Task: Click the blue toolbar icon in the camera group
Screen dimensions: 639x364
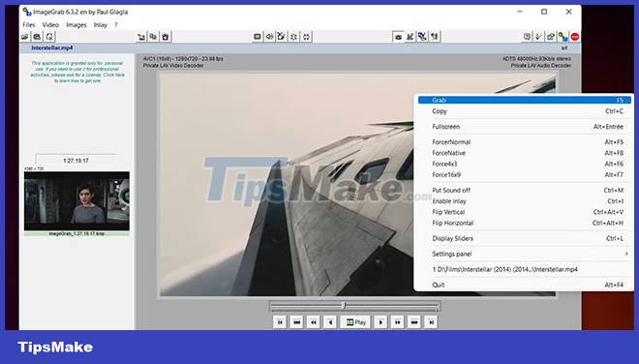Action: tap(422, 37)
